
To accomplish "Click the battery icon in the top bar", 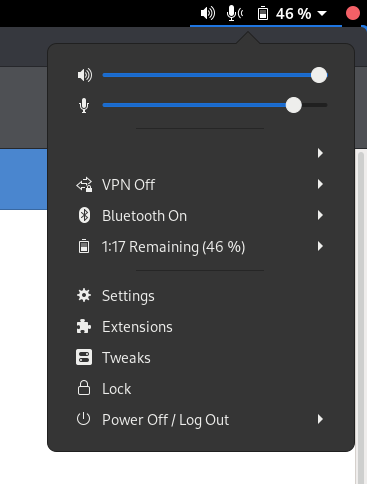I will pos(263,13).
